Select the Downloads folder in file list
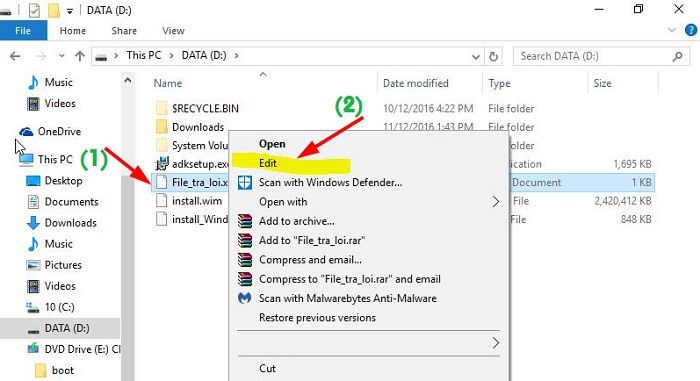The image size is (700, 381). (x=198, y=127)
